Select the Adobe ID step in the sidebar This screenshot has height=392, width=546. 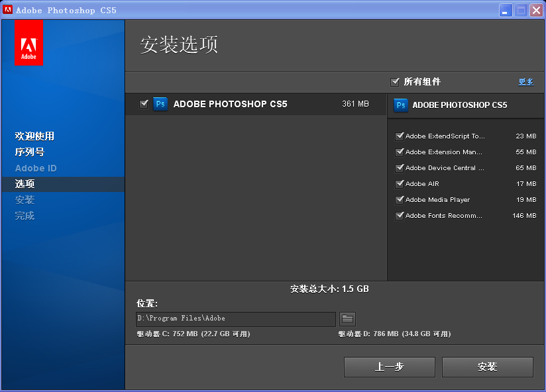(x=36, y=168)
